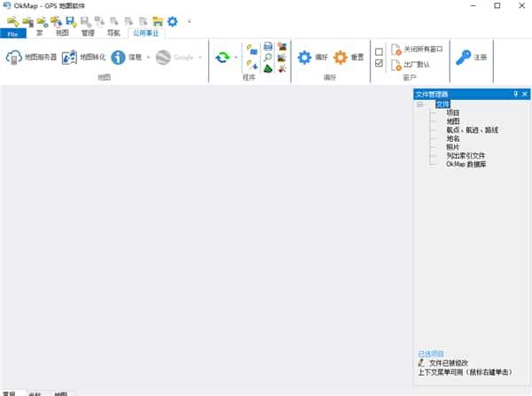Click the pin with blue folder icon
The width and height of the screenshot is (532, 396).
point(252,50)
